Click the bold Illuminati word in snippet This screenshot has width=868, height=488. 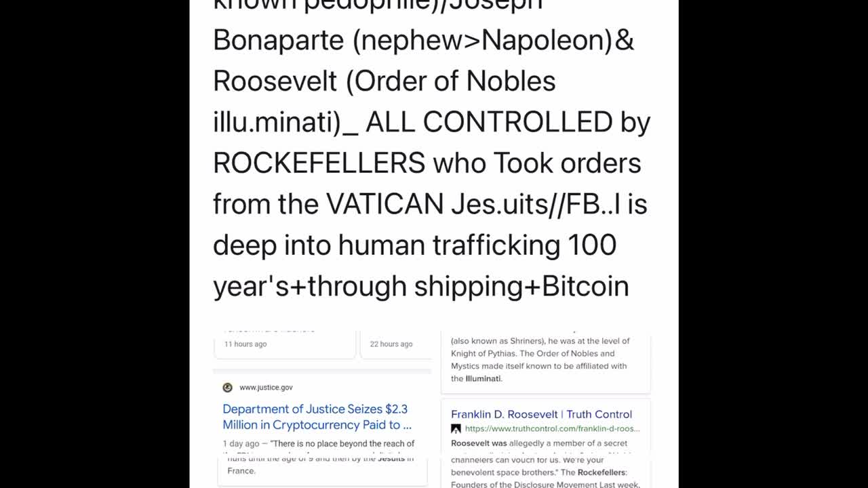(484, 379)
